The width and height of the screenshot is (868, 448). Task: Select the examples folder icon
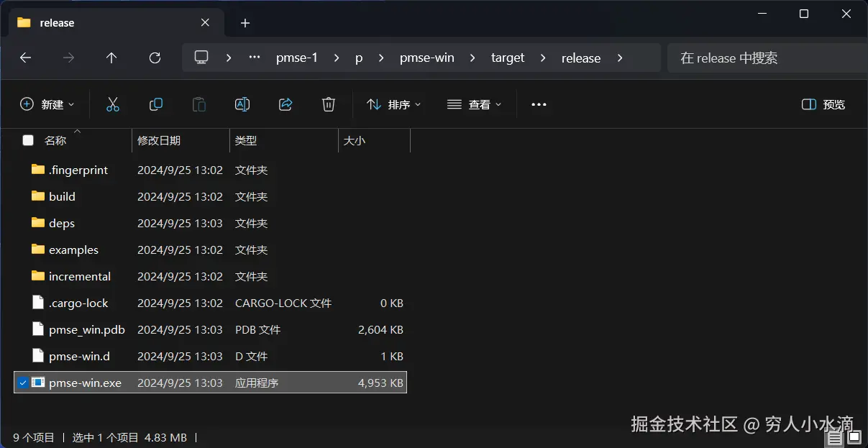tap(38, 250)
